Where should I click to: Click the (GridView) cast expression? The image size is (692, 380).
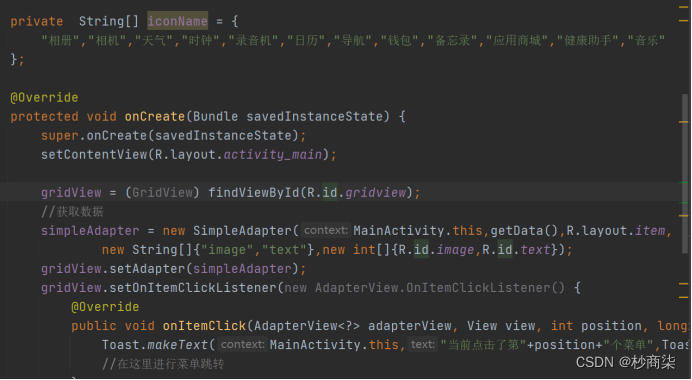click(162, 193)
